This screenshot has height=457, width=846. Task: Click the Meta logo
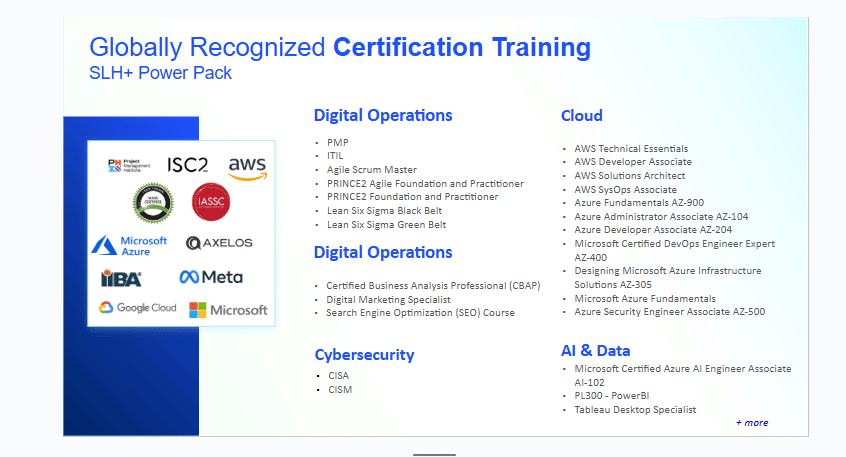[x=211, y=277]
